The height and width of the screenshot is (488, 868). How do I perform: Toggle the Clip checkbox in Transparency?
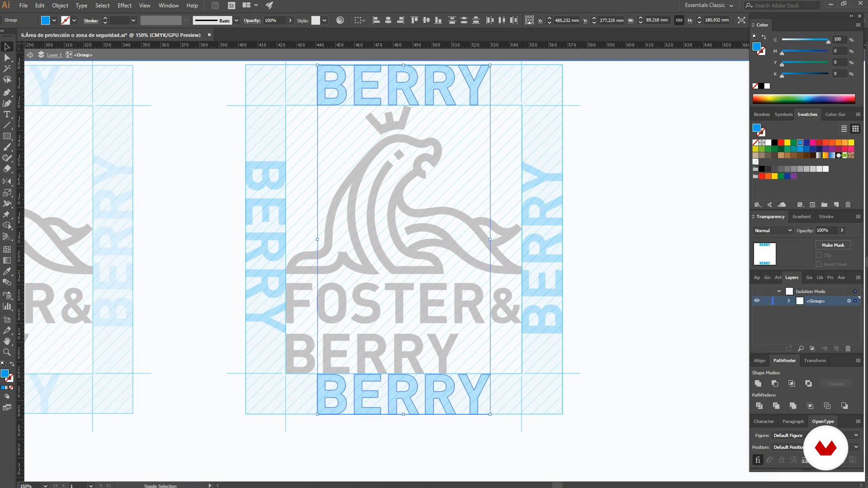click(819, 255)
